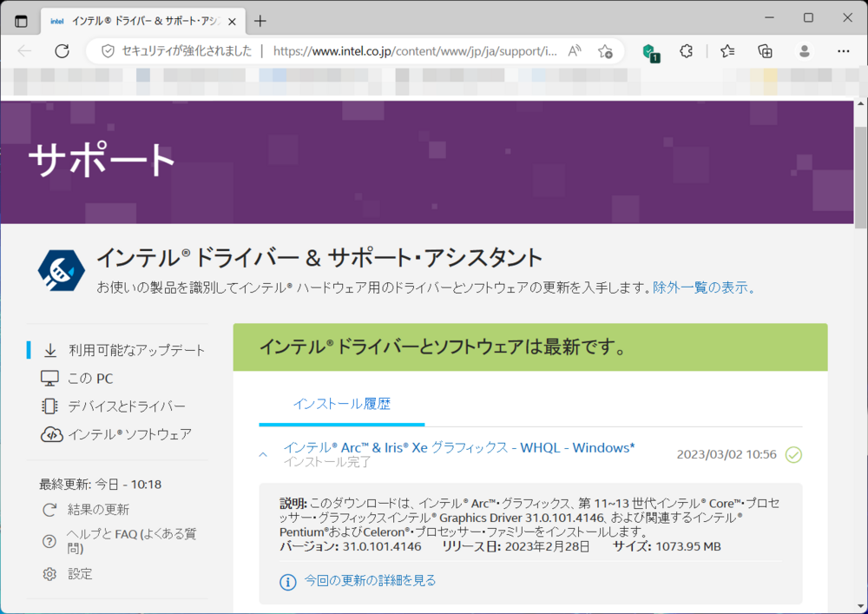Image resolution: width=868 pixels, height=614 pixels.
Task: Click the サポート banner heading
Action: pyautogui.click(x=102, y=160)
